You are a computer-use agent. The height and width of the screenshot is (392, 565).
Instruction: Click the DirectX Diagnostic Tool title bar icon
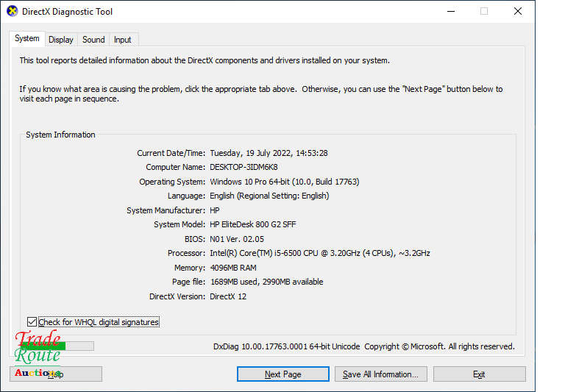(x=12, y=12)
